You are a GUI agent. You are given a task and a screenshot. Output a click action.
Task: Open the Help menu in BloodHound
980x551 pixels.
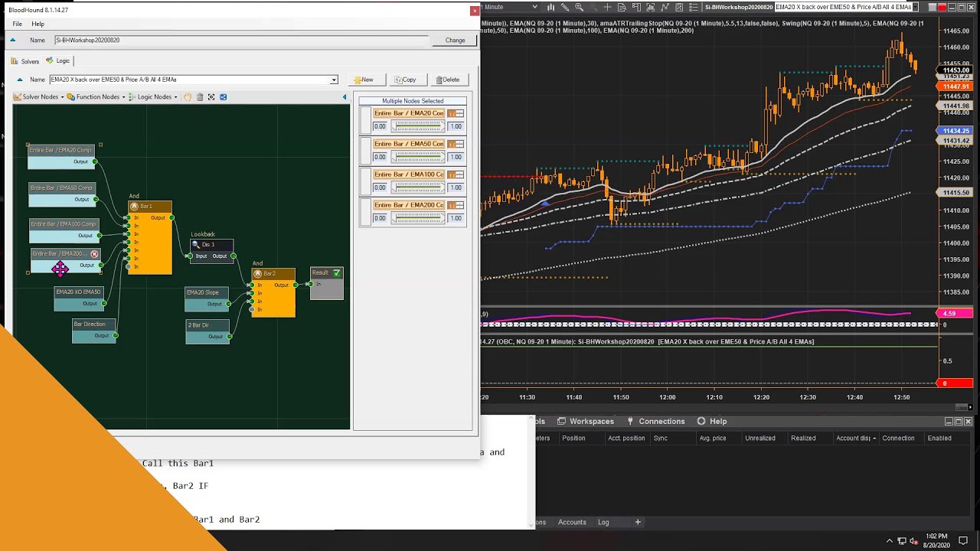38,24
